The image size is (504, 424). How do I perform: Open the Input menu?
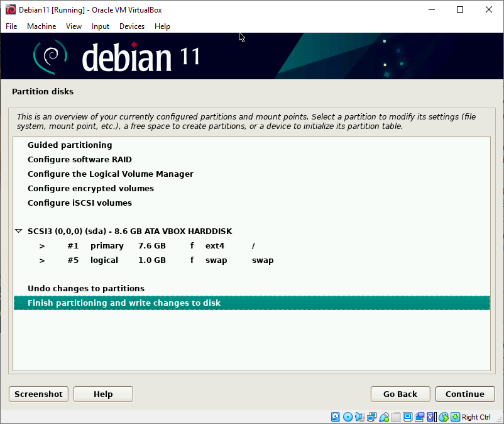[x=101, y=26]
